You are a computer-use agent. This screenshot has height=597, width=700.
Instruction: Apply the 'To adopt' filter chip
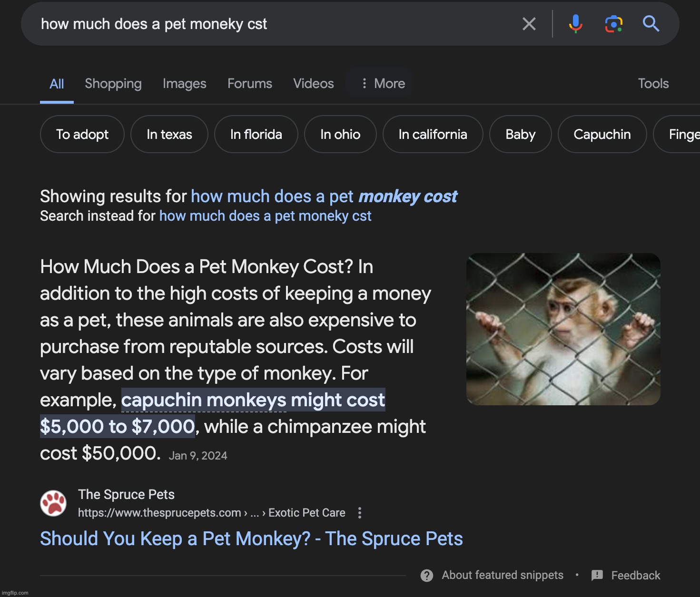(x=82, y=135)
